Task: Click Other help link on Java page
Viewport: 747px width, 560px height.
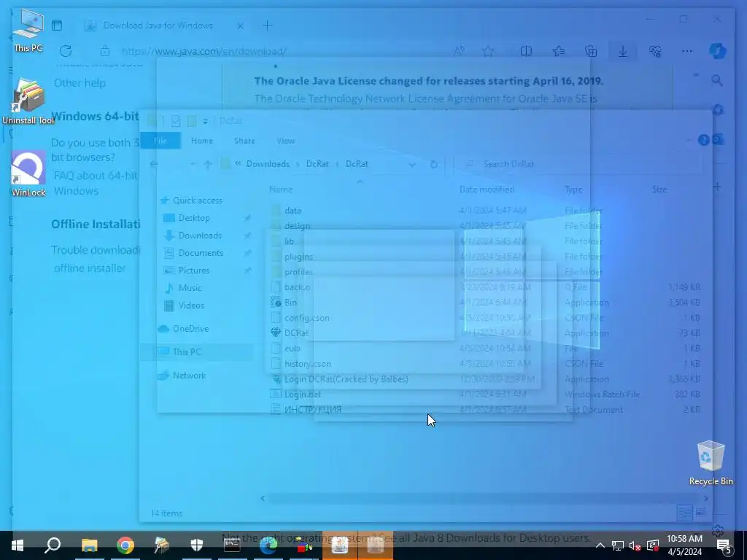Action: click(80, 83)
